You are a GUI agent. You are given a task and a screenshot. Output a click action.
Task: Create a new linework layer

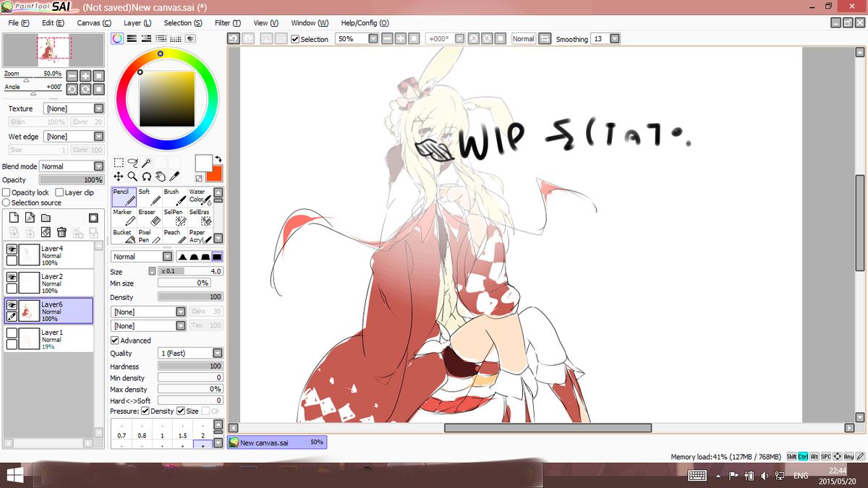(30, 218)
